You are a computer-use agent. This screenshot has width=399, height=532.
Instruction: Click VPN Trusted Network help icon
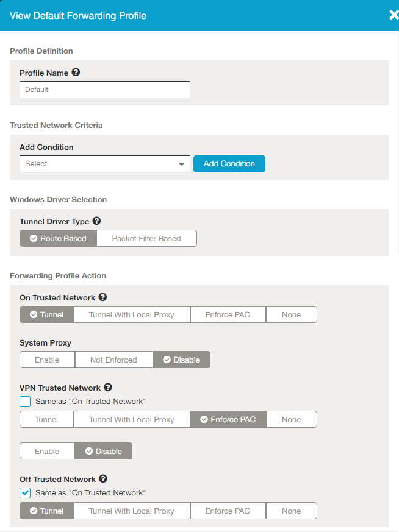pyautogui.click(x=108, y=388)
